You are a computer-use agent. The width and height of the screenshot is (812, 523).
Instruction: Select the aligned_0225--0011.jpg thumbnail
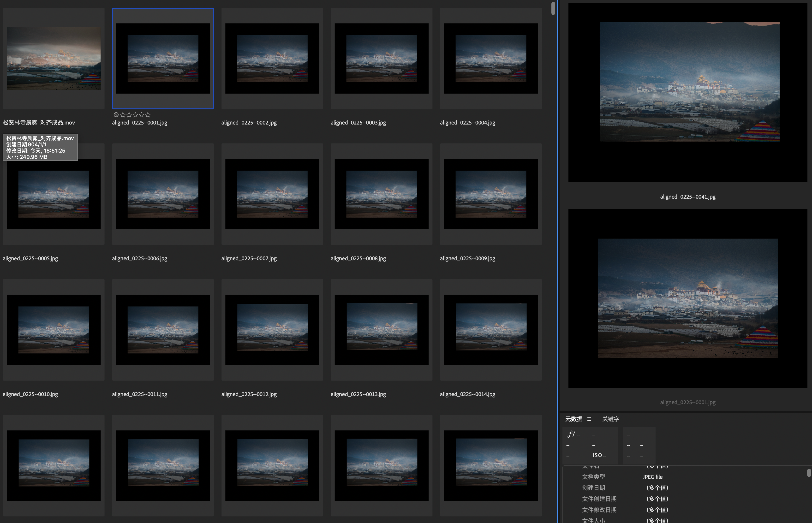point(163,330)
